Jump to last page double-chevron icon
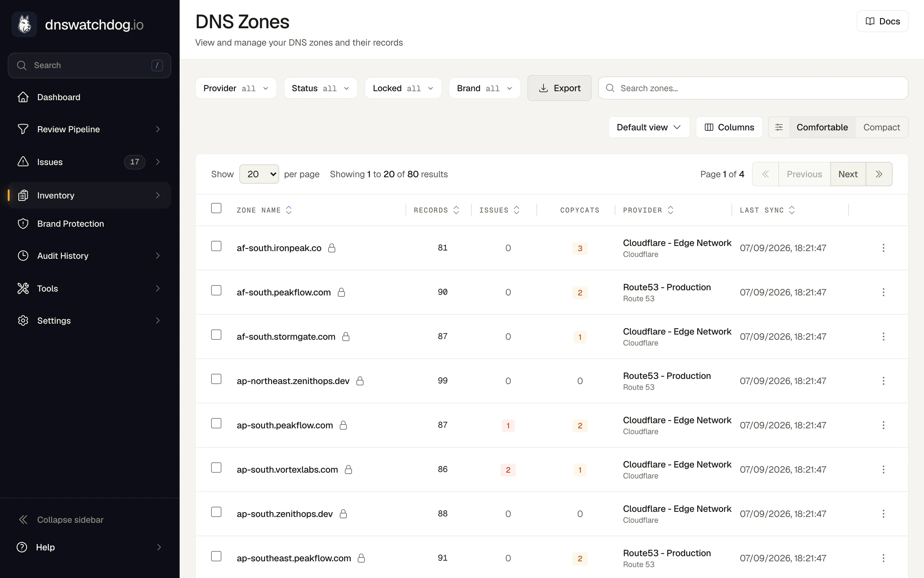Screen dimensions: 924x578 [879, 174]
